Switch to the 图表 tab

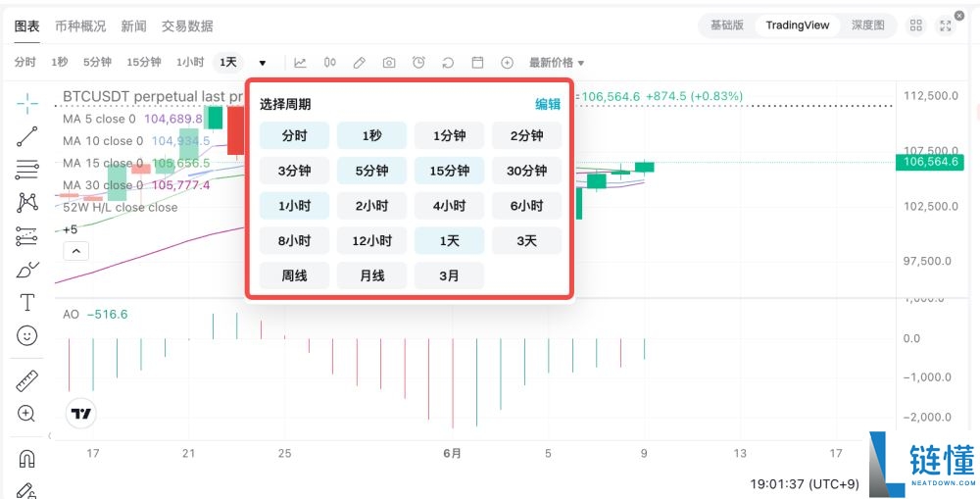26,26
